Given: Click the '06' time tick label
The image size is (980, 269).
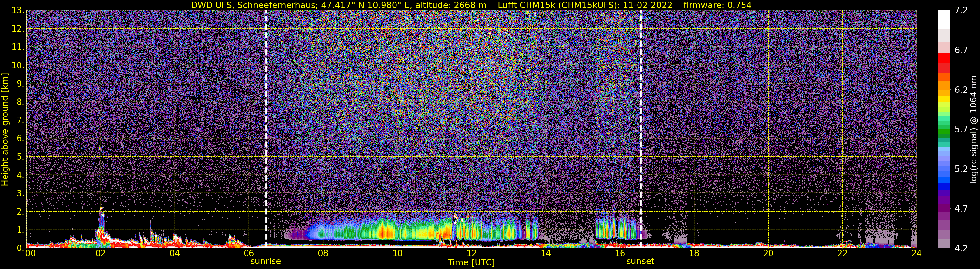Looking at the screenshot, I should point(249,253).
